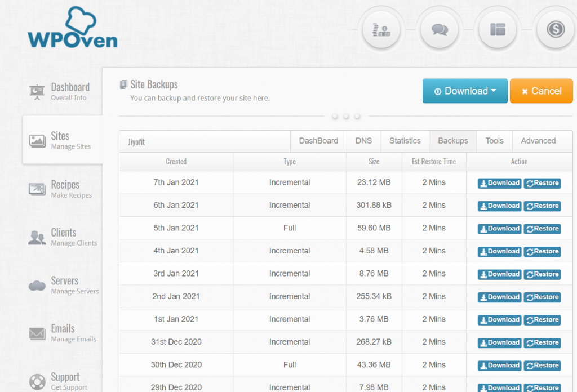Click the layout panel icon in header
This screenshot has height=392, width=577.
click(498, 29)
